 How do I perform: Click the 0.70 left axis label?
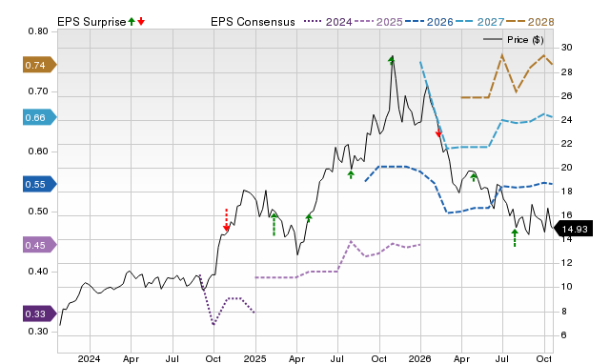(x=38, y=91)
